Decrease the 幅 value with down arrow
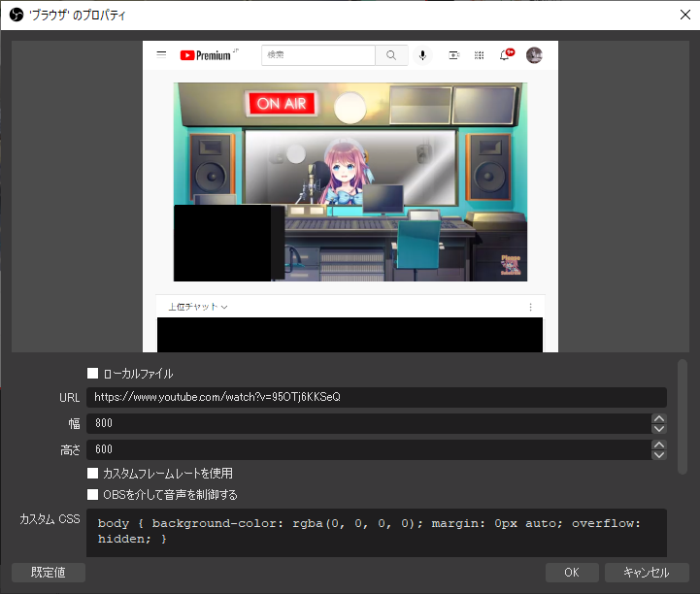 coord(659,428)
